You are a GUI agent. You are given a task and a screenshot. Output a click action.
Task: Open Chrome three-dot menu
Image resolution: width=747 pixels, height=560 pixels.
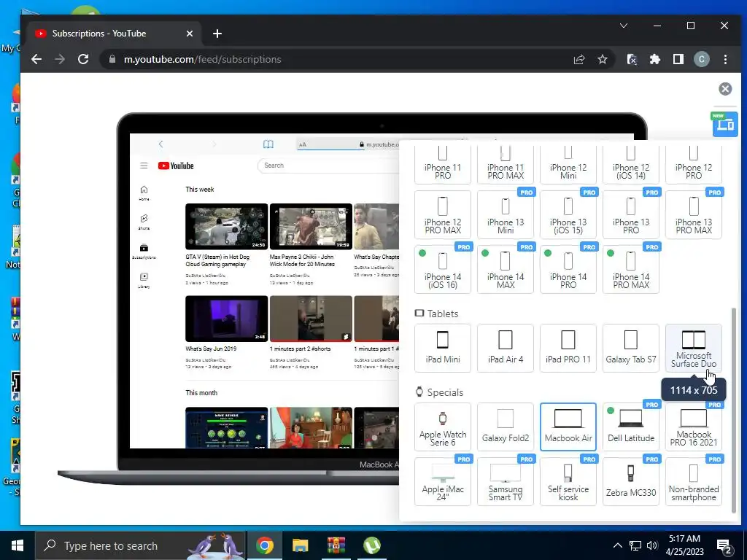[x=725, y=59]
